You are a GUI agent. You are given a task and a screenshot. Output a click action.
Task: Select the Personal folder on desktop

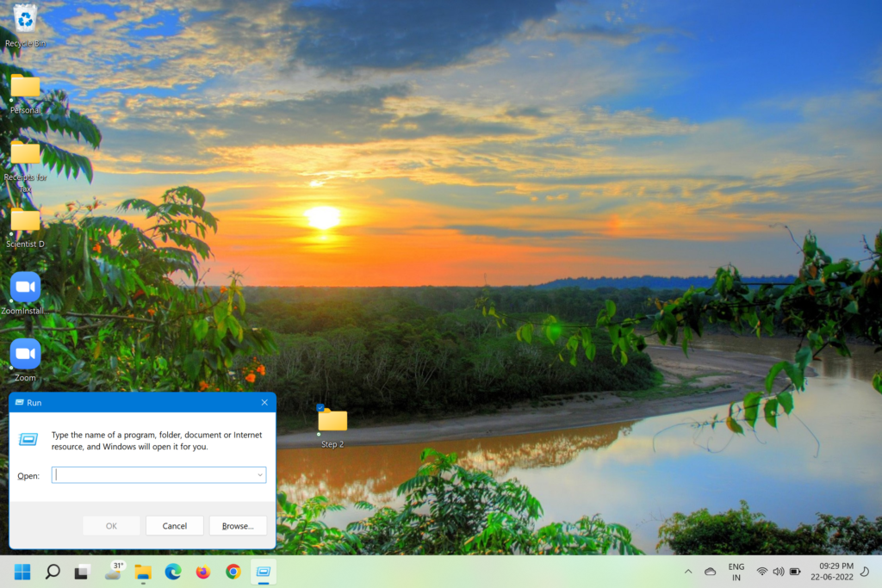[25, 87]
